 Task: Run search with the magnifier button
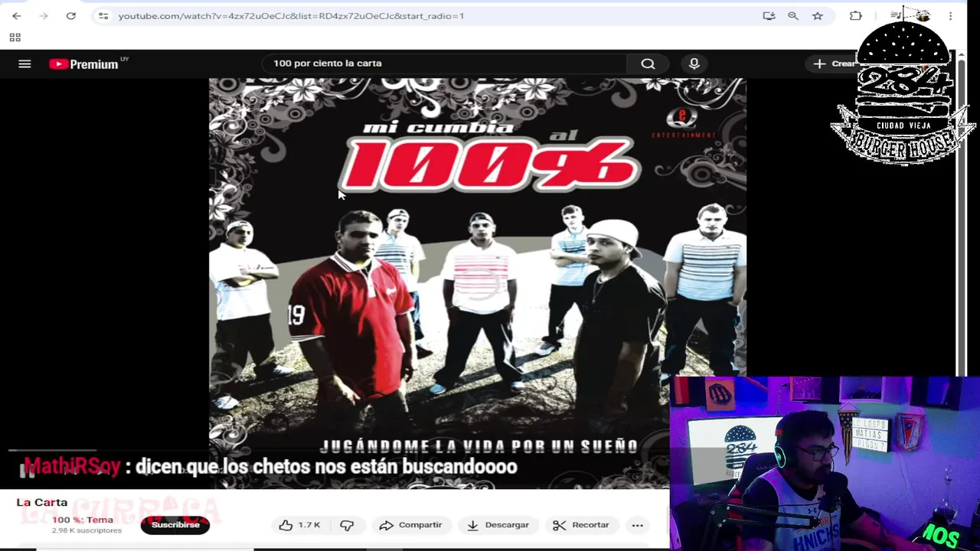(x=648, y=64)
